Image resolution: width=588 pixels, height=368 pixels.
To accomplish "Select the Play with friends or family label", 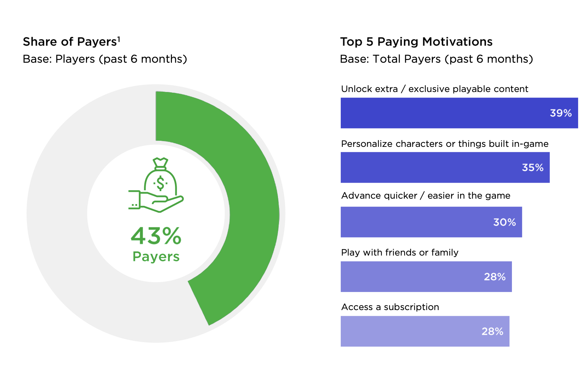I will (x=400, y=252).
